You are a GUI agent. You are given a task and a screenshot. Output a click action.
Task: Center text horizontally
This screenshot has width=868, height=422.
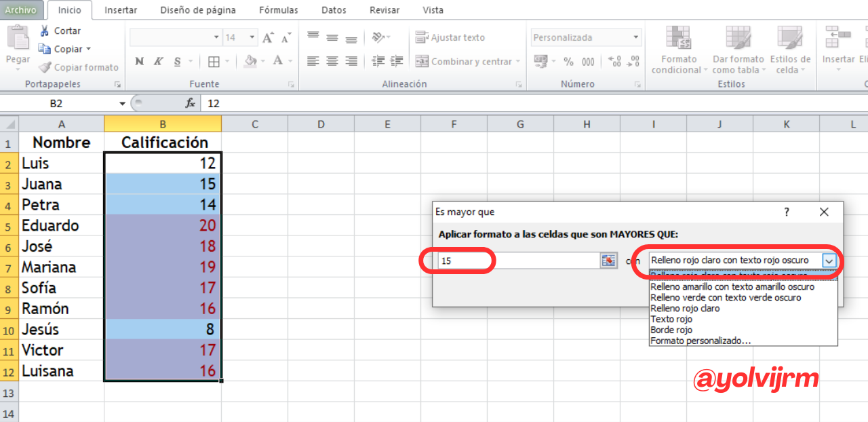point(332,61)
